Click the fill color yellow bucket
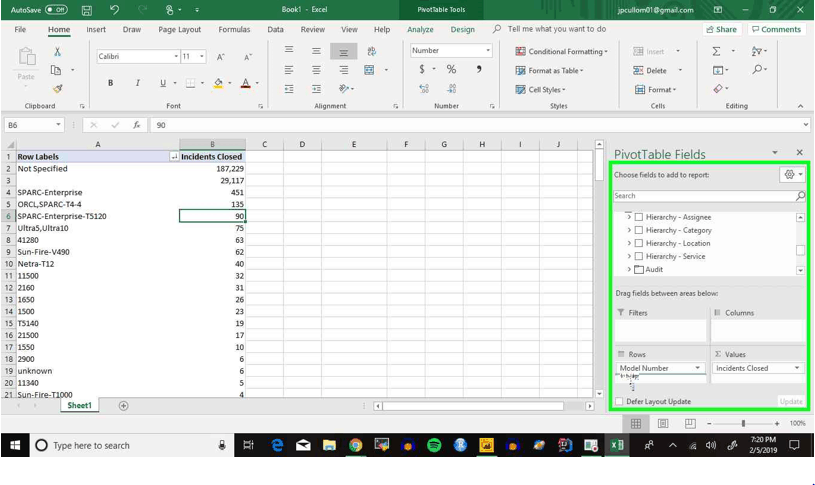The height and width of the screenshot is (485, 815). pyautogui.click(x=218, y=83)
